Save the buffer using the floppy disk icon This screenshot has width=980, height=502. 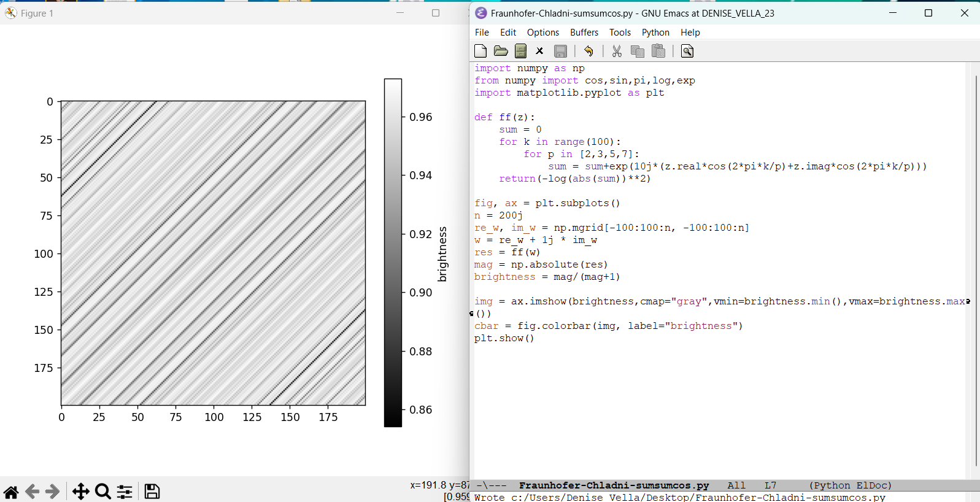[560, 51]
